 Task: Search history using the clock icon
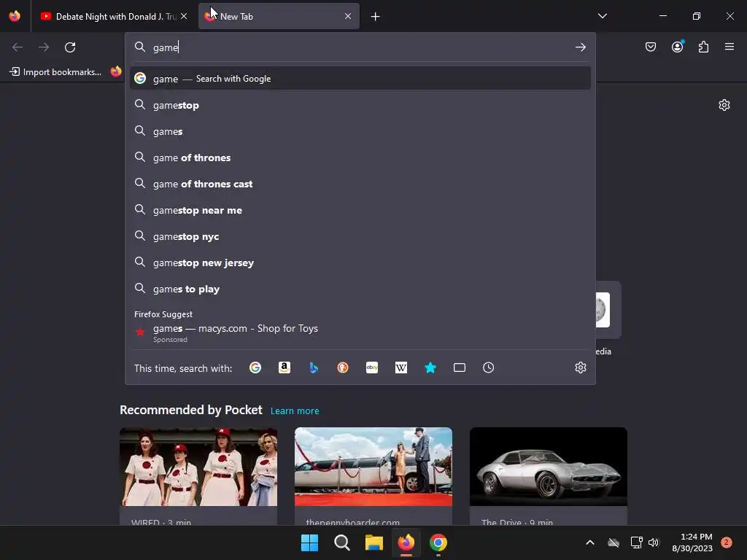click(x=488, y=367)
